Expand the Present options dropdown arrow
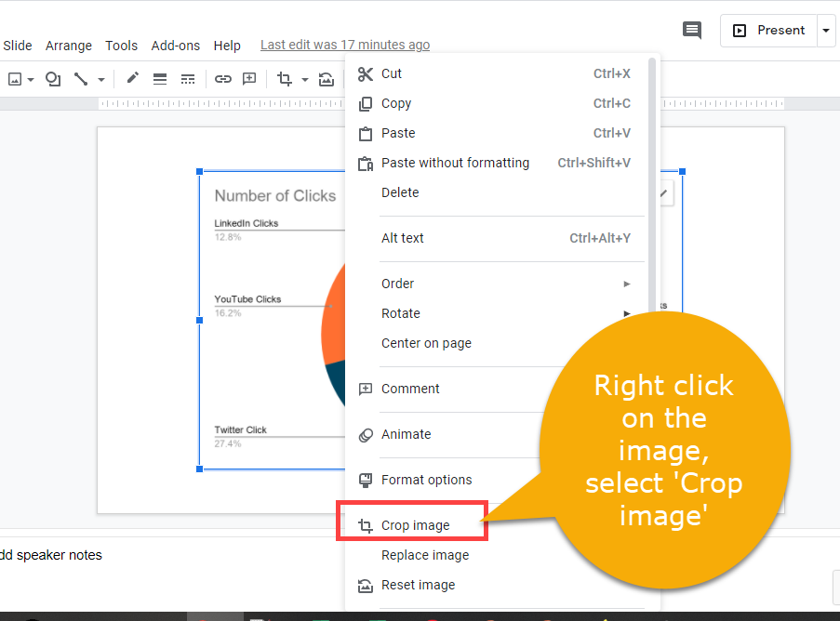This screenshot has height=621, width=840. [x=826, y=31]
